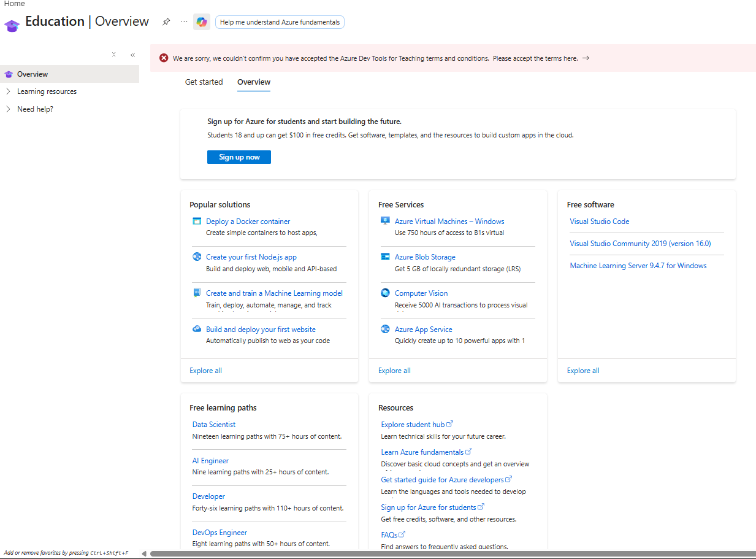The image size is (756, 559).
Task: Click the first website cloud icon
Action: 197,329
